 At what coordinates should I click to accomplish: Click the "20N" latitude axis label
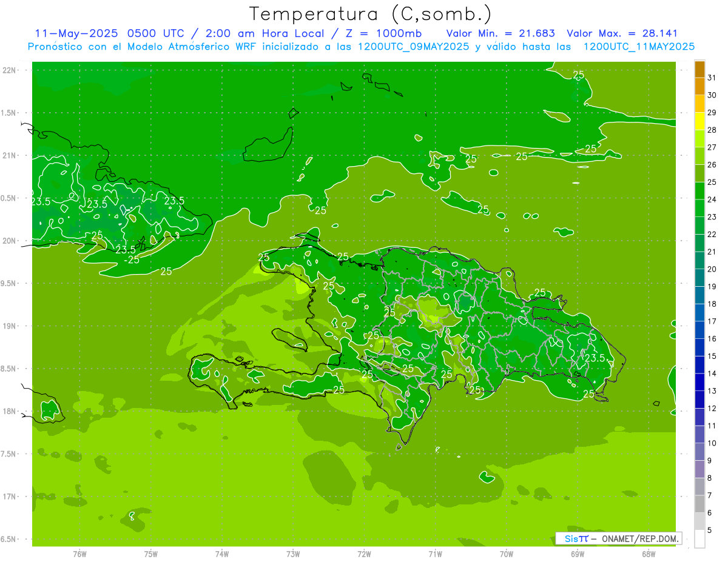[9, 241]
